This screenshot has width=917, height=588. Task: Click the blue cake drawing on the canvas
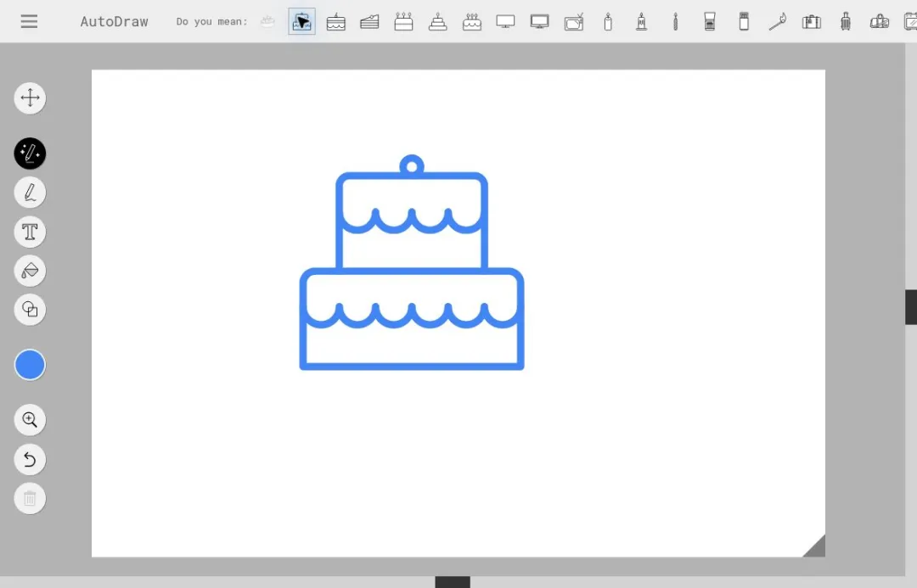[x=412, y=262]
